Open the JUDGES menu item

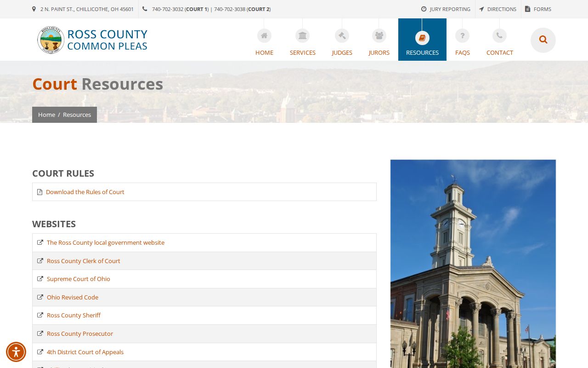[342, 52]
